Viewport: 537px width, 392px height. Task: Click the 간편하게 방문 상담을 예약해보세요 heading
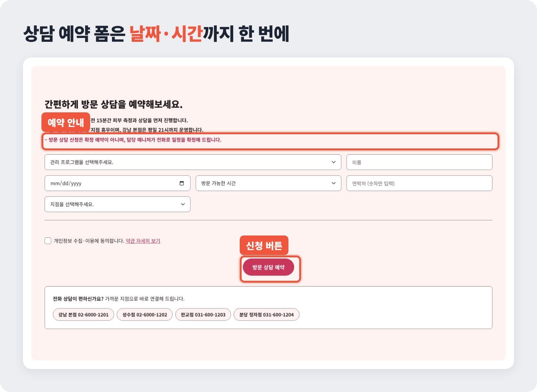point(114,104)
